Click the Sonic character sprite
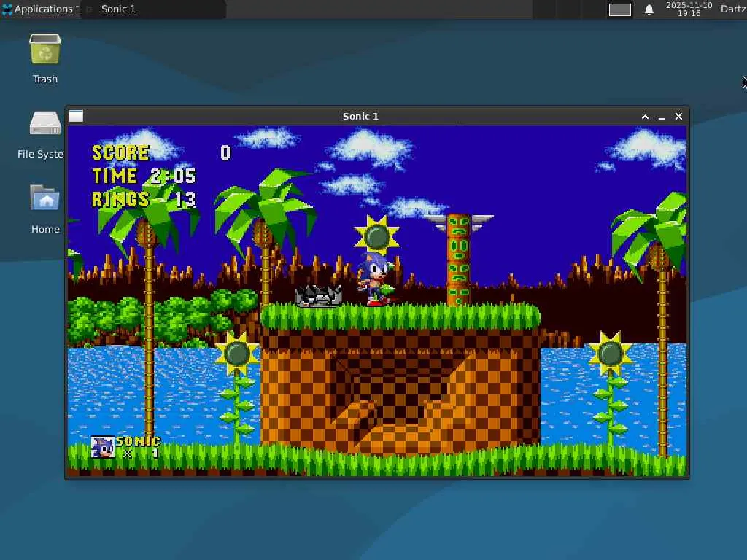Viewport: 747px width, 560px height. pos(376,279)
